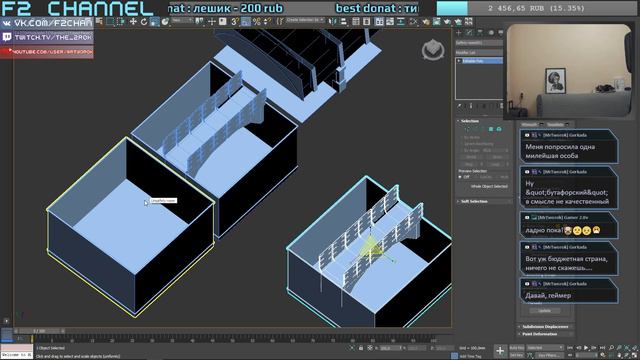The width and height of the screenshot is (640, 360).
Task: Open Edit Named Selection Sets
Action: 280,22
